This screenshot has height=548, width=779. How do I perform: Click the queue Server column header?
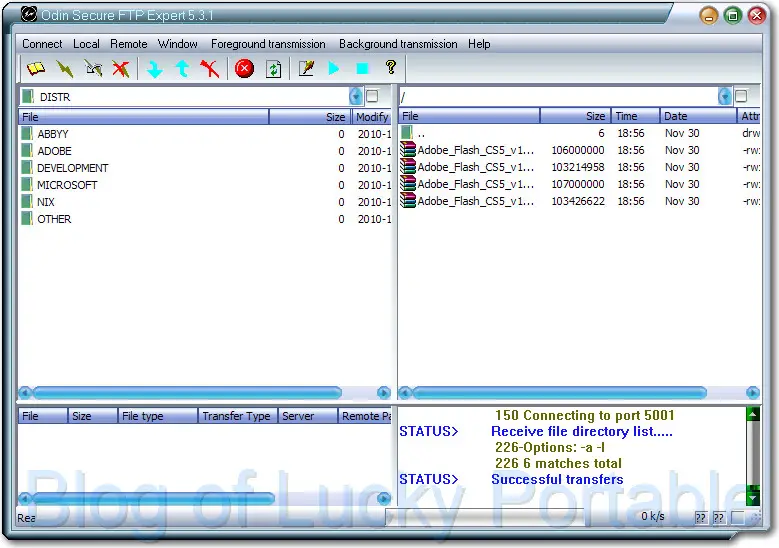308,416
